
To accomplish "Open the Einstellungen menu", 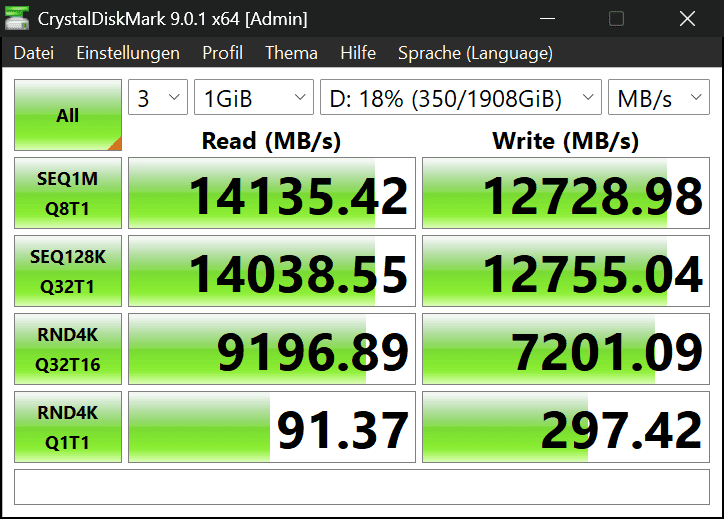I will point(128,53).
